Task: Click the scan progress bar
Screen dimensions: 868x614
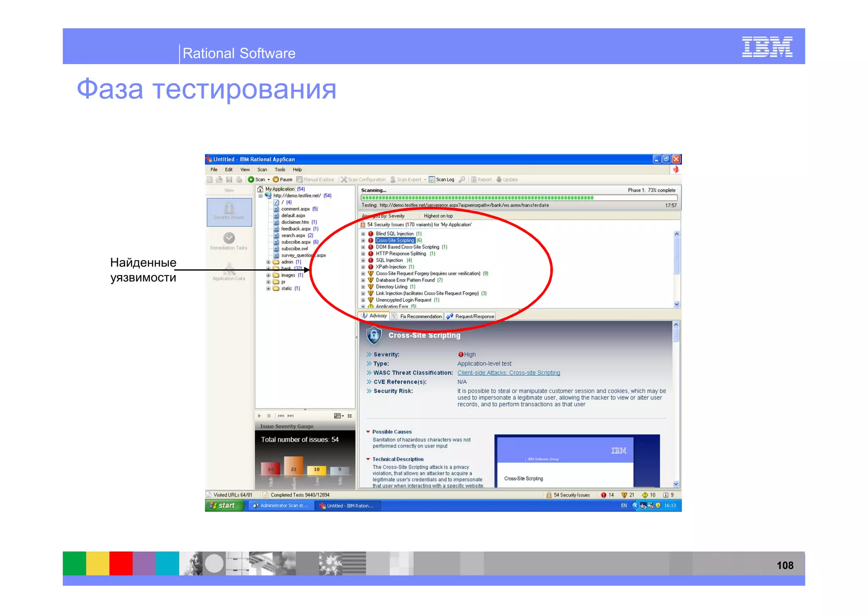Action: pyautogui.click(x=519, y=198)
